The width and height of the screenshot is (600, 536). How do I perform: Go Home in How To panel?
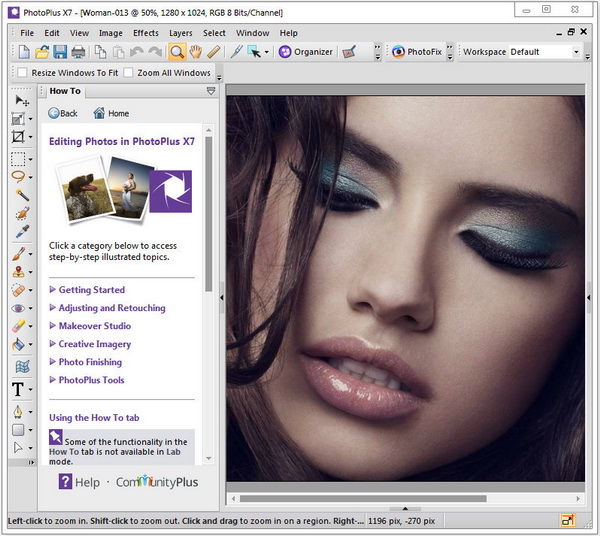[110, 113]
